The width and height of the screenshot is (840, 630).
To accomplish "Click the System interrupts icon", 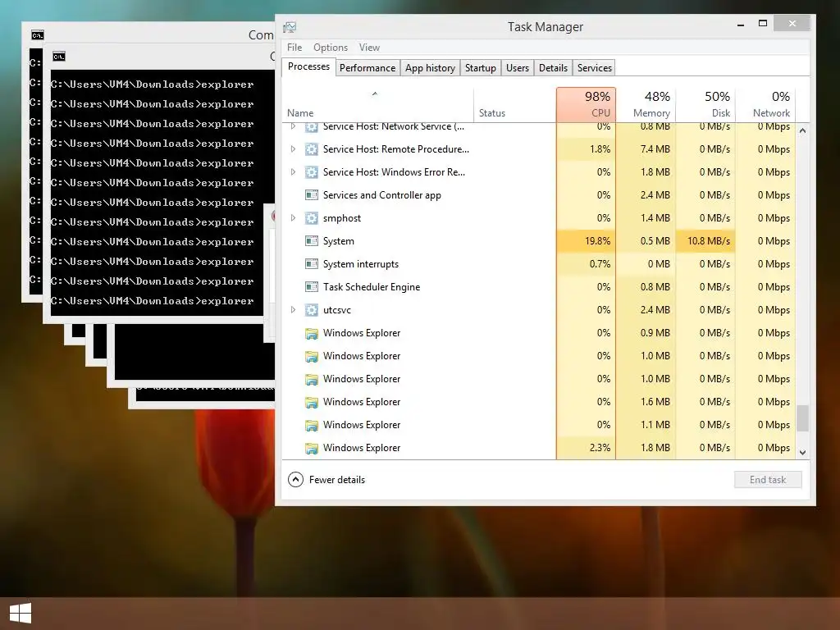I will pyautogui.click(x=311, y=264).
